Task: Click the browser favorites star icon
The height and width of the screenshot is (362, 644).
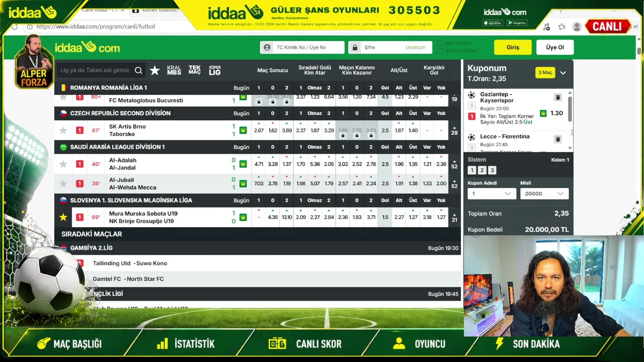Action: pyautogui.click(x=562, y=27)
